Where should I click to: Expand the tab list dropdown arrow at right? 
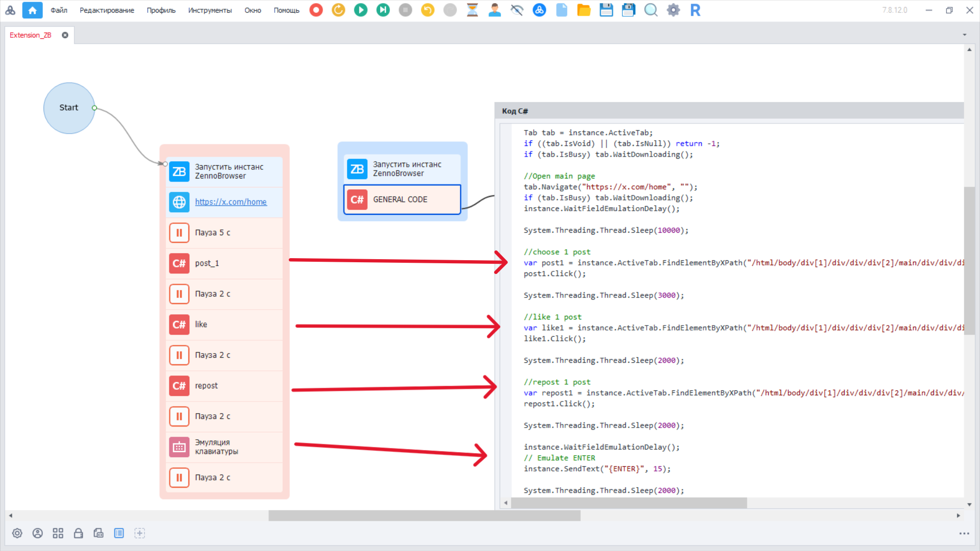(965, 35)
